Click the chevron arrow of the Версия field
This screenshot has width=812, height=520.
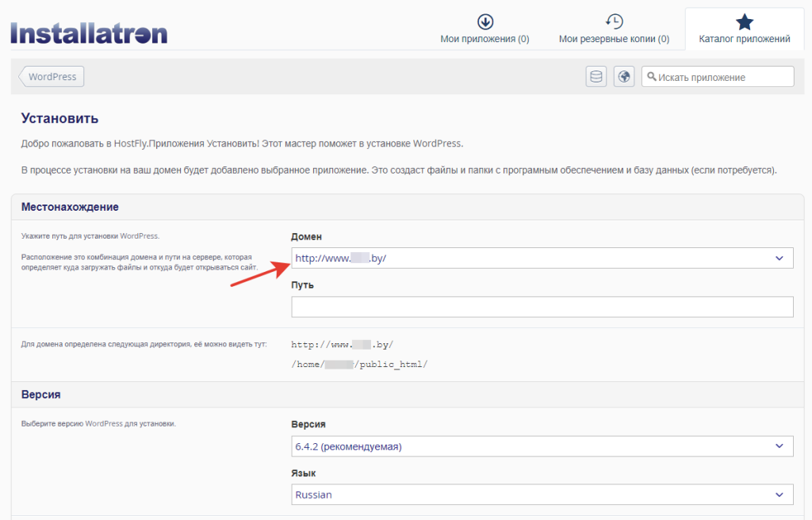(779, 446)
